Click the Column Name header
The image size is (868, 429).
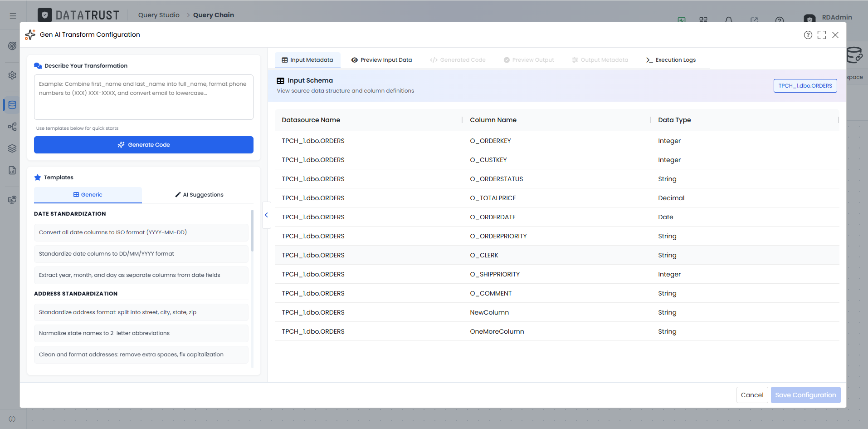coord(493,120)
